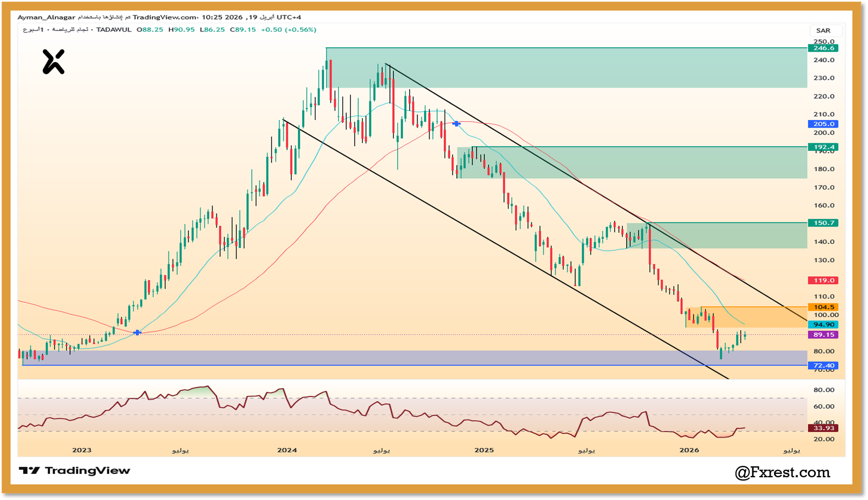Click the 2026 label on time axis
Viewport: 868px width, 500px height.
tap(689, 450)
